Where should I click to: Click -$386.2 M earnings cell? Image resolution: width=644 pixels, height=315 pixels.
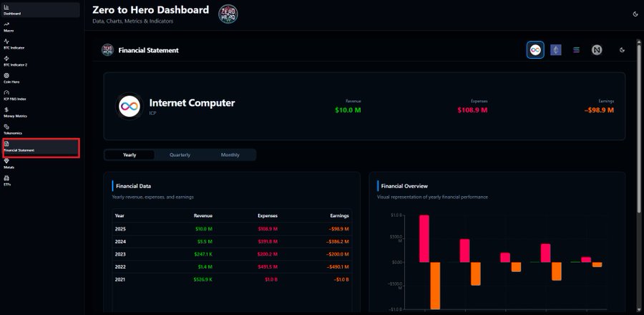pos(338,241)
